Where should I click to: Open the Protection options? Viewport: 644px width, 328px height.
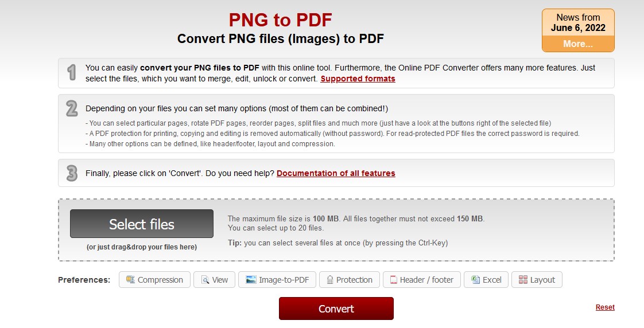click(350, 280)
